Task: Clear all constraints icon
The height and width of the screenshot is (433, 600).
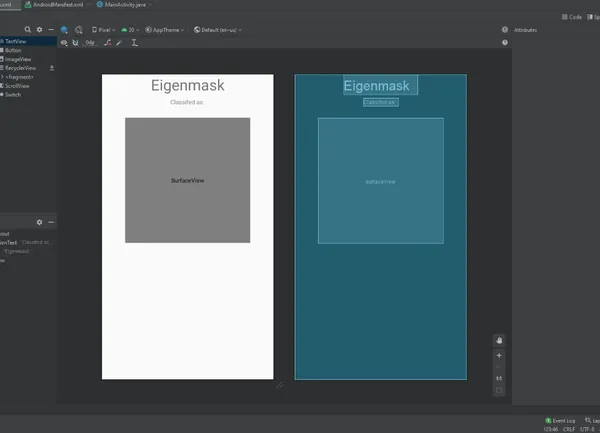Action: pyautogui.click(x=108, y=43)
